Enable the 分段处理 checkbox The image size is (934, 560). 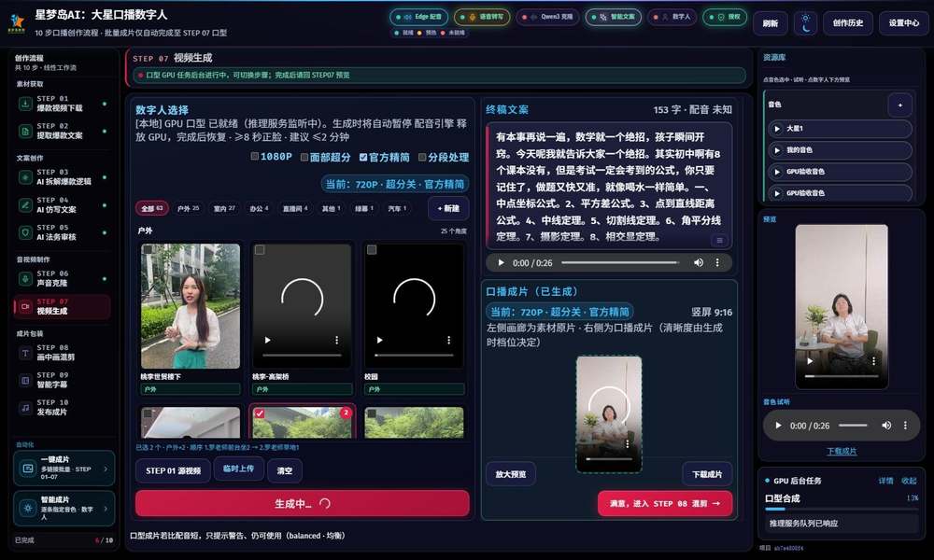[422, 157]
